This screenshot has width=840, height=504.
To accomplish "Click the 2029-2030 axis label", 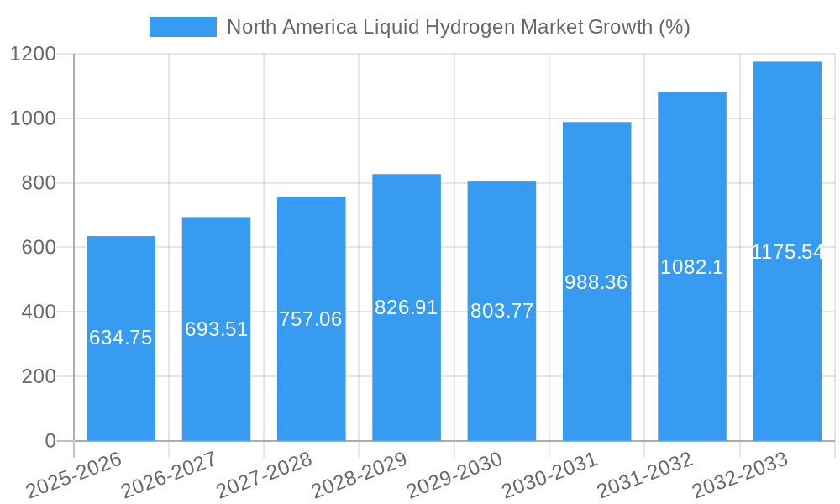I will pos(455,475).
